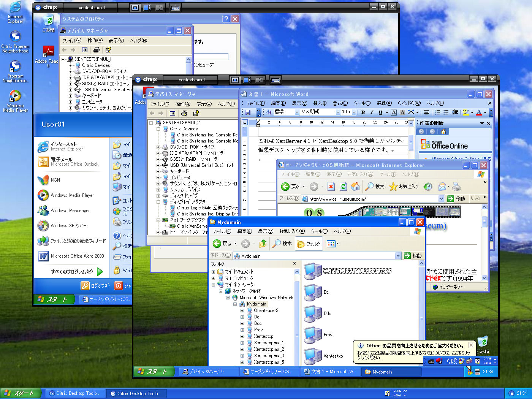
Task: Click the 移動 button in Mydomain window
Action: [x=413, y=256]
